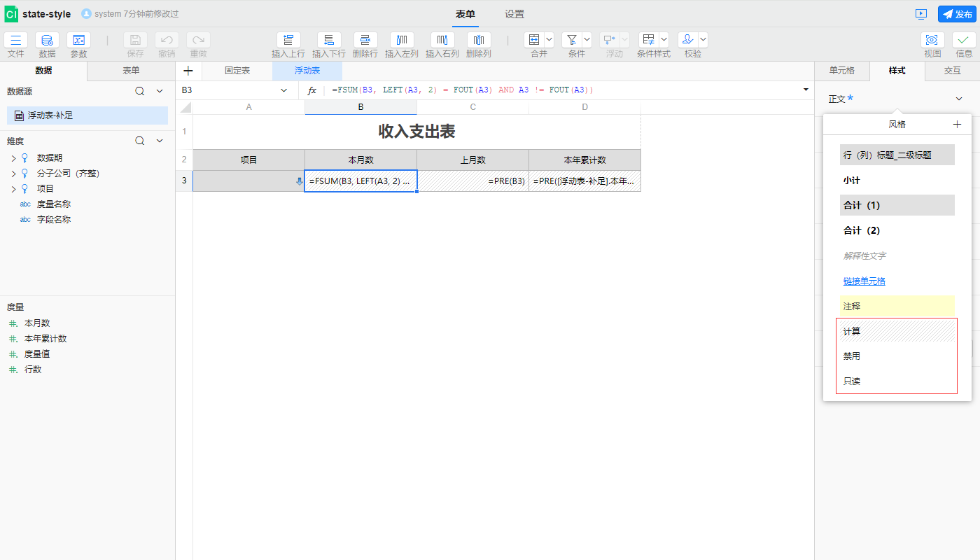Open the 视图 view icon
980x560 pixels.
932,41
